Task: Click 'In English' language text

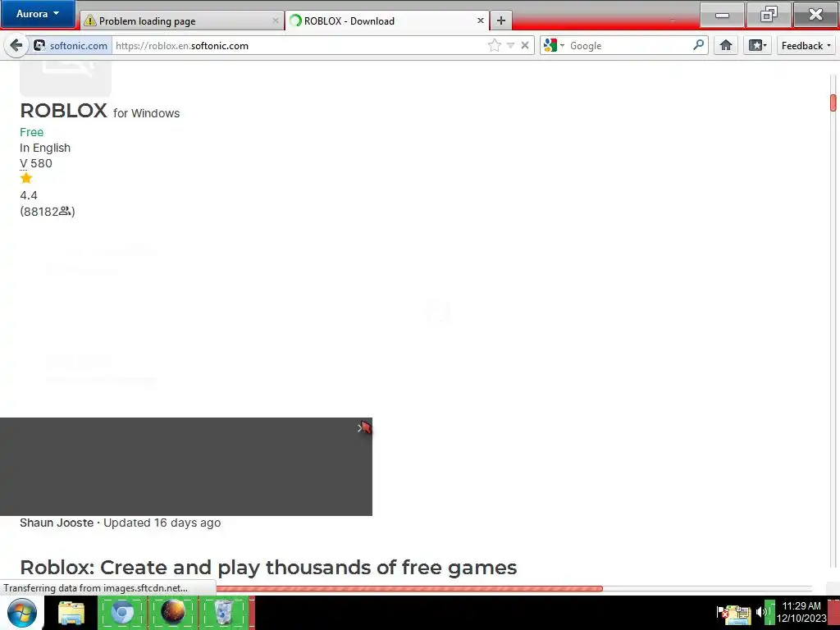Action: (45, 148)
